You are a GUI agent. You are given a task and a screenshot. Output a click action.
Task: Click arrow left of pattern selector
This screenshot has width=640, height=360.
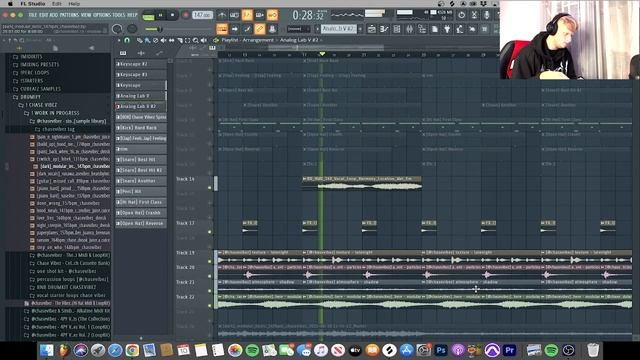[317, 29]
